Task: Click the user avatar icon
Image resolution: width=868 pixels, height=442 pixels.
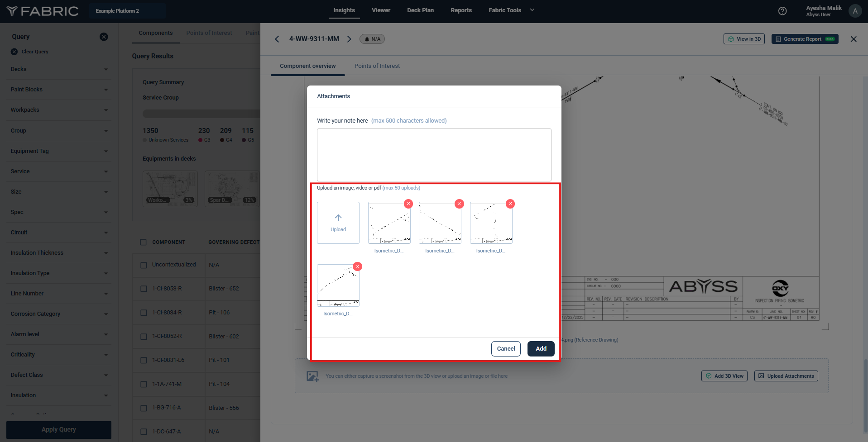Action: coord(855,11)
